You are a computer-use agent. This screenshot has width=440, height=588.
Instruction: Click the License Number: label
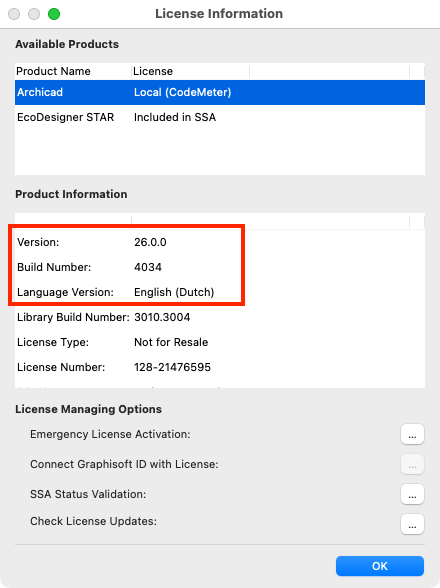click(61, 367)
